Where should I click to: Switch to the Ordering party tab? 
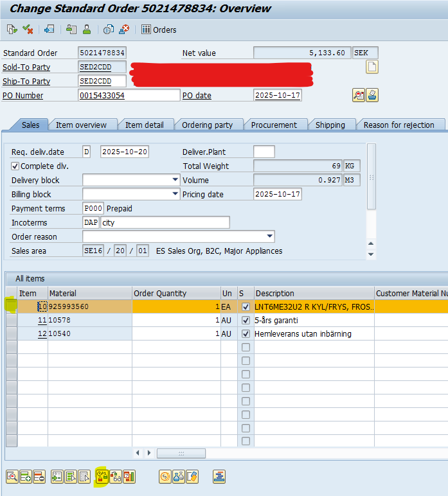point(207,125)
